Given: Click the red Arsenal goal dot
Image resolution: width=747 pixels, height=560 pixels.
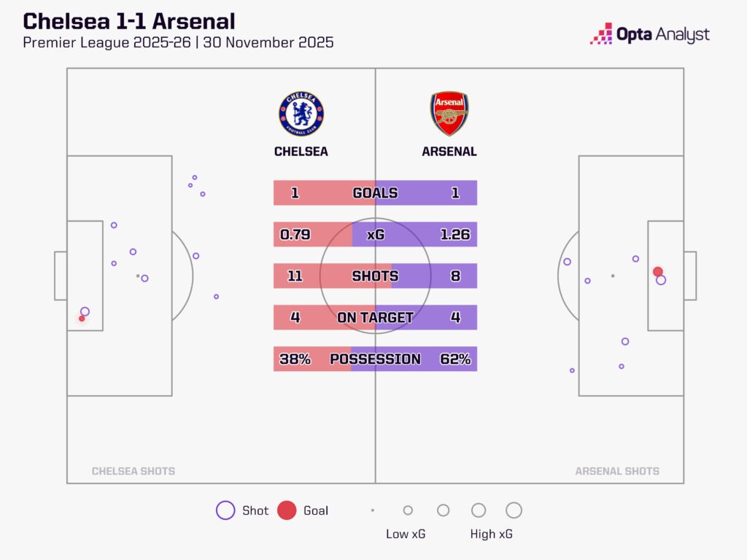Looking at the screenshot, I should 657,271.
